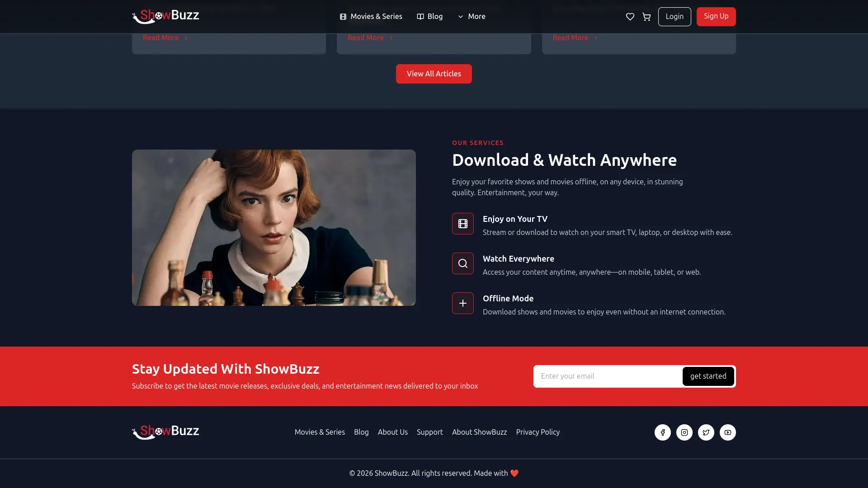Open the YouTube social icon

pyautogui.click(x=727, y=432)
